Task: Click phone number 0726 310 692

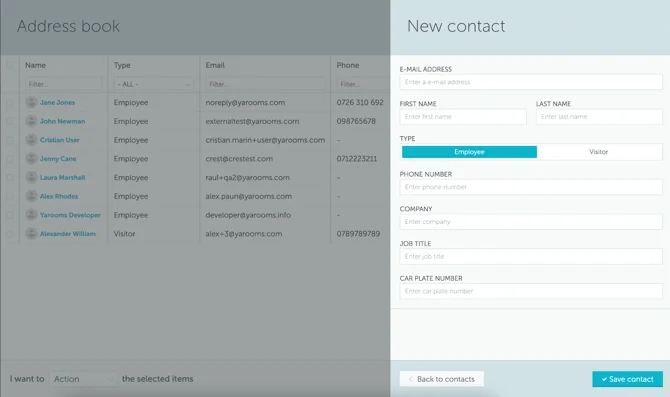Action: pos(360,103)
